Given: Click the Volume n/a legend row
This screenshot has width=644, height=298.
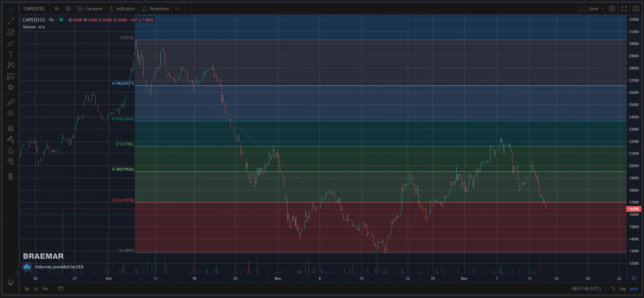Looking at the screenshot, I should 34,27.
